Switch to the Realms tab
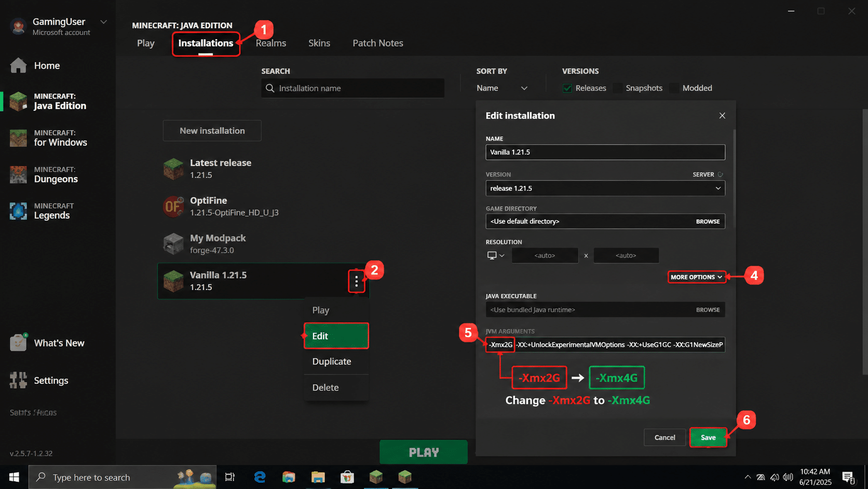 point(271,43)
